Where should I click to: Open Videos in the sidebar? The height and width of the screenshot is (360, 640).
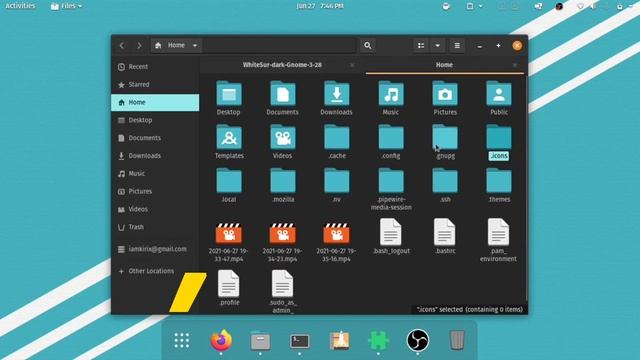[x=155, y=209]
